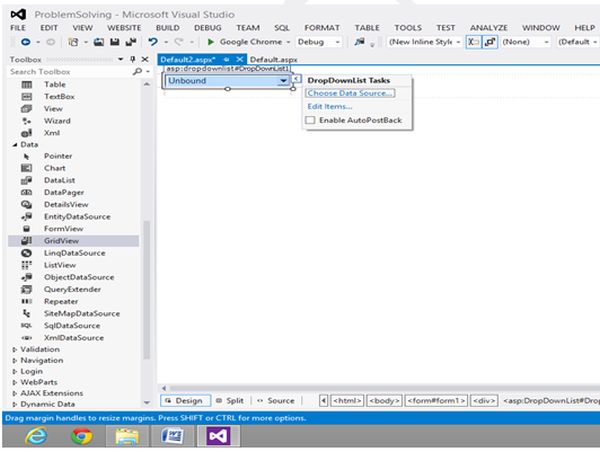Click the search magnifier in Toolbox
Viewport: 600px width, 452px height.
pyautogui.click(x=137, y=72)
